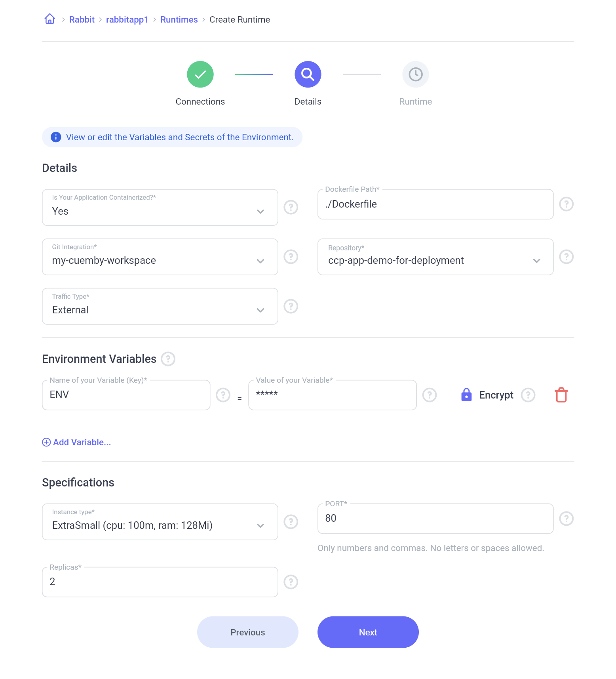Expand the Instance type dropdown
Image resolution: width=616 pixels, height=679 pixels.
tap(260, 526)
